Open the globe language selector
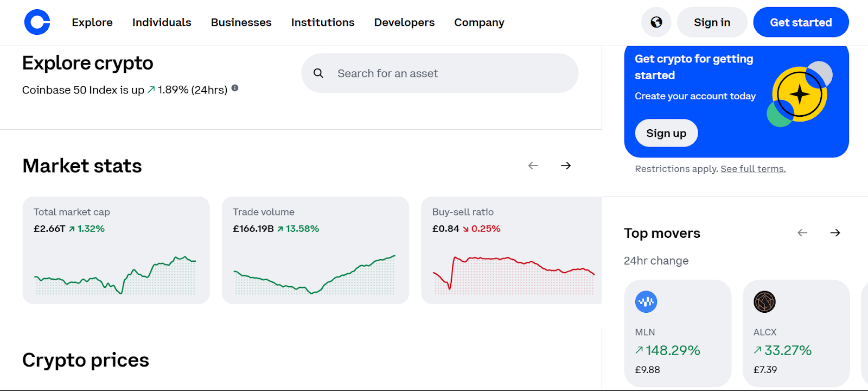 pyautogui.click(x=656, y=22)
